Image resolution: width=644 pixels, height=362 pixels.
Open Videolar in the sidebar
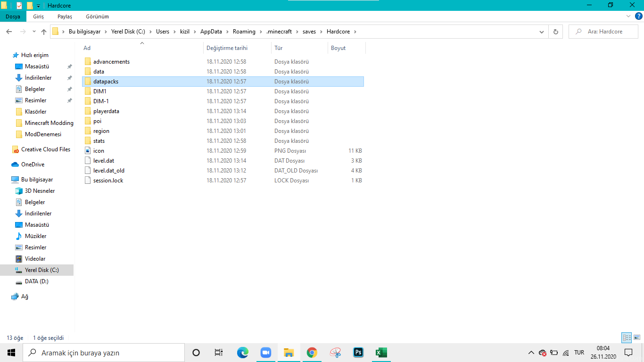click(35, 259)
